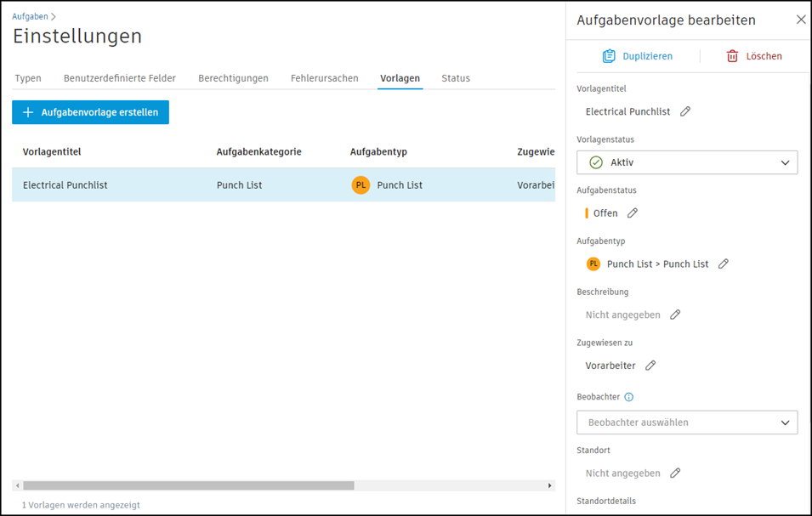The width and height of the screenshot is (812, 516).
Task: Click Aufgabenvorlage erstellen button
Action: 90,112
